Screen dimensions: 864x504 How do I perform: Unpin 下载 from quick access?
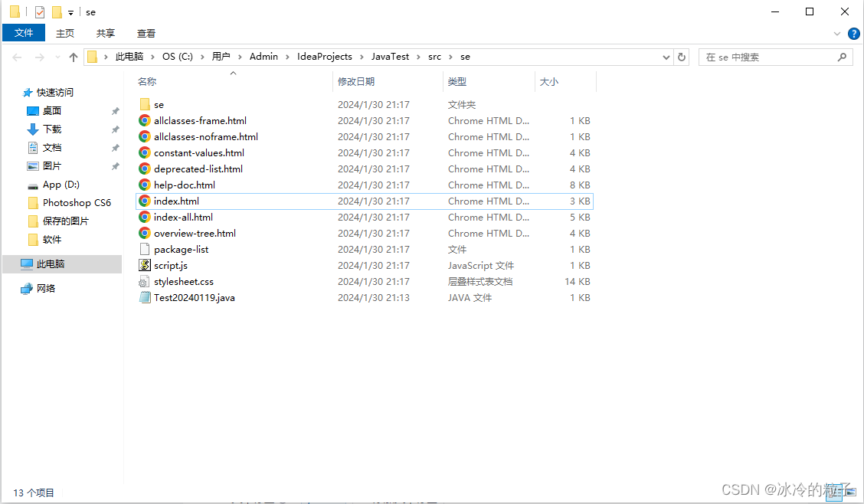116,129
